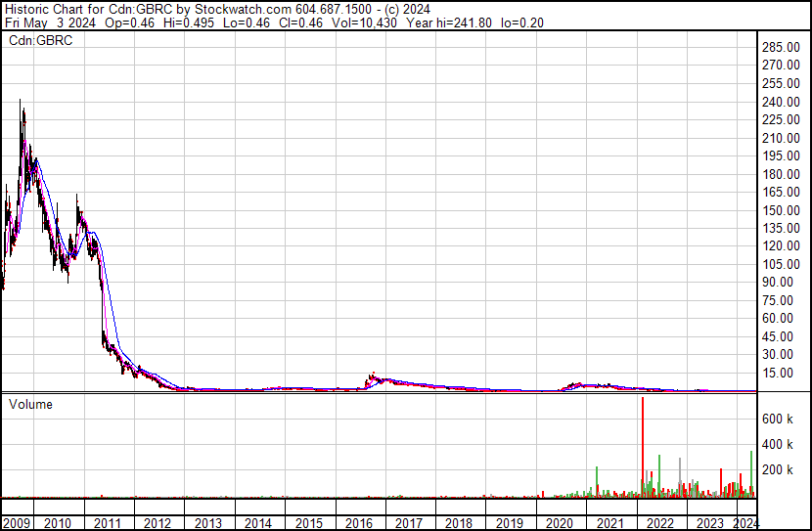
Task: Select the 2024 year marker on the time axis
Action: 744,523
